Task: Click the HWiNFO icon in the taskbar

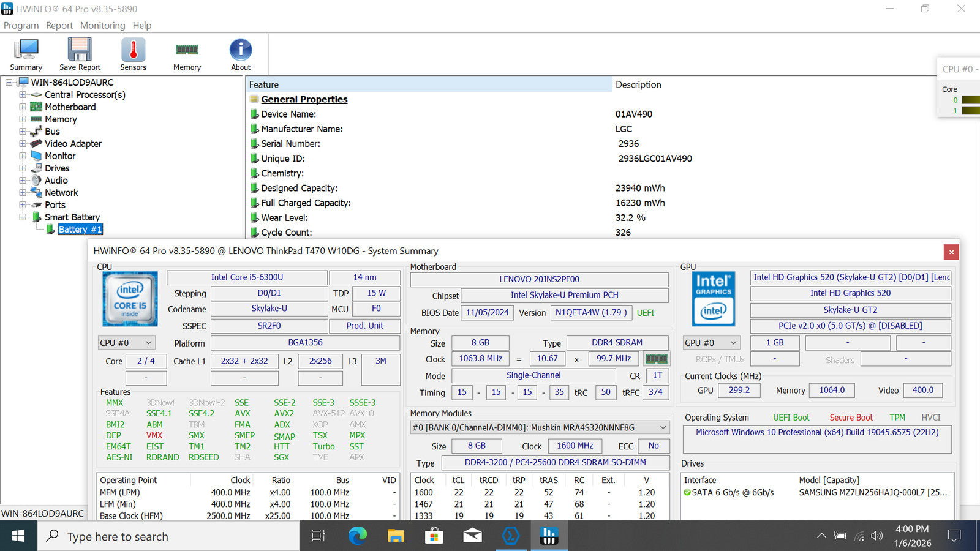Action: [x=549, y=536]
